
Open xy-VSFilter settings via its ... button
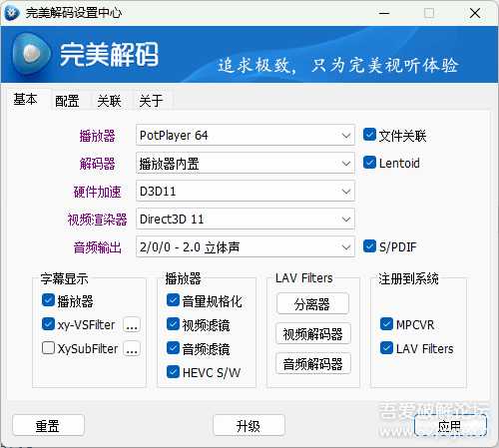(x=132, y=324)
